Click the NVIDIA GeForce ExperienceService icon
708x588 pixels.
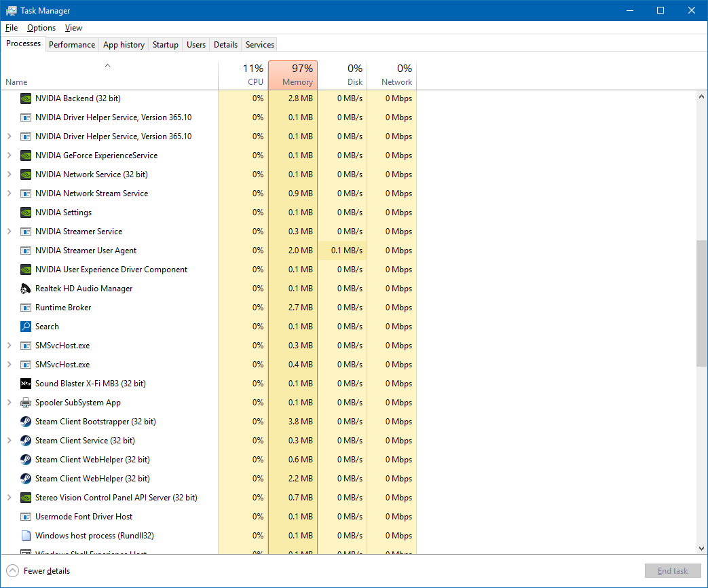pos(26,155)
